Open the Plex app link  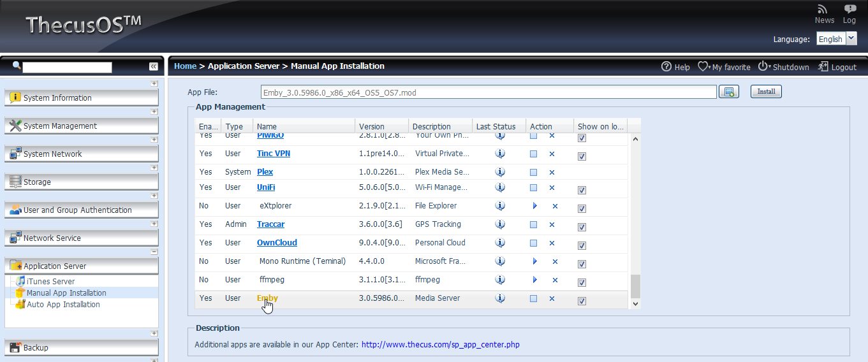coord(265,172)
